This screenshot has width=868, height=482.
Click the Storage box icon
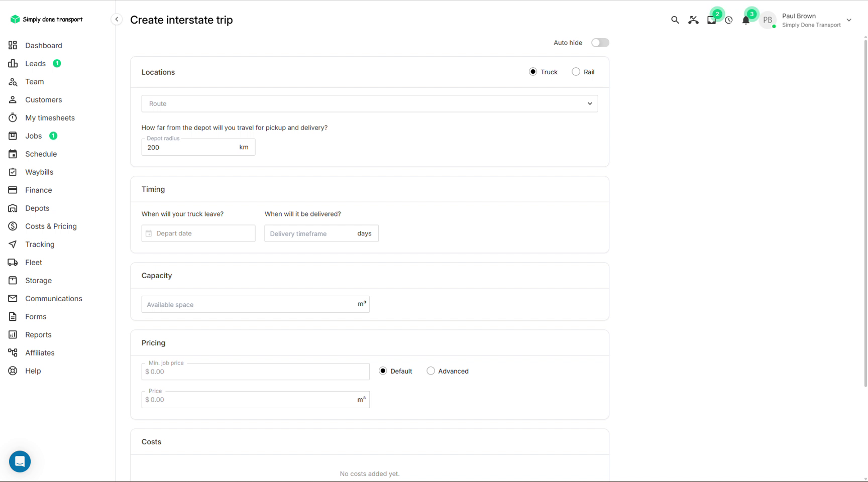13,280
